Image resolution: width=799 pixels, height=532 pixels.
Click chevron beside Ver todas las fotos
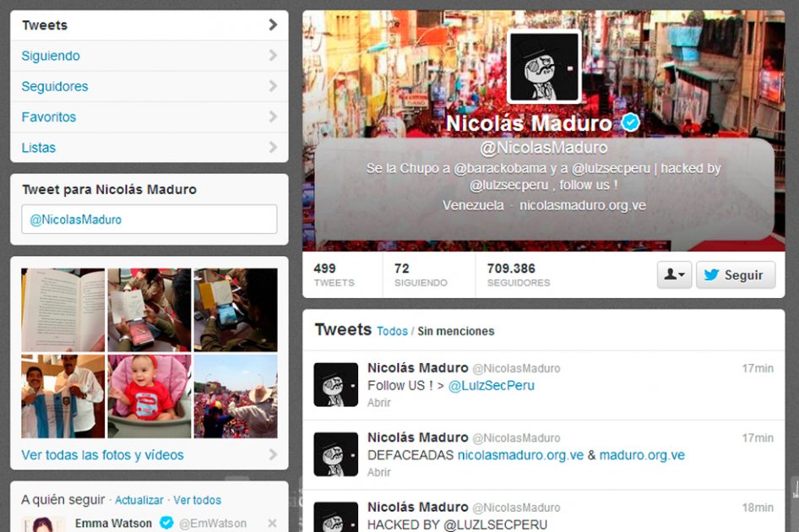click(x=273, y=454)
